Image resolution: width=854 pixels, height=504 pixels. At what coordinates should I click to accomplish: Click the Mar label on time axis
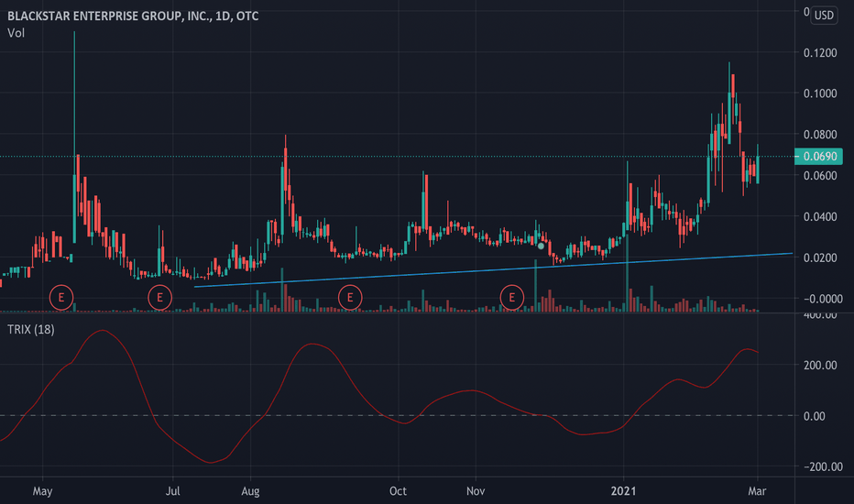coord(757,491)
